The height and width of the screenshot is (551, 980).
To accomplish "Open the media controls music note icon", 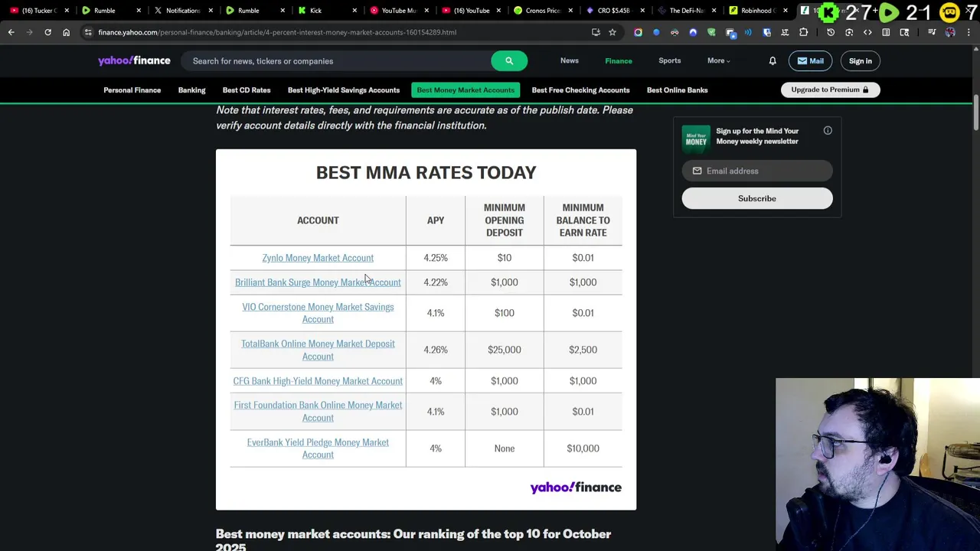I will click(x=932, y=32).
